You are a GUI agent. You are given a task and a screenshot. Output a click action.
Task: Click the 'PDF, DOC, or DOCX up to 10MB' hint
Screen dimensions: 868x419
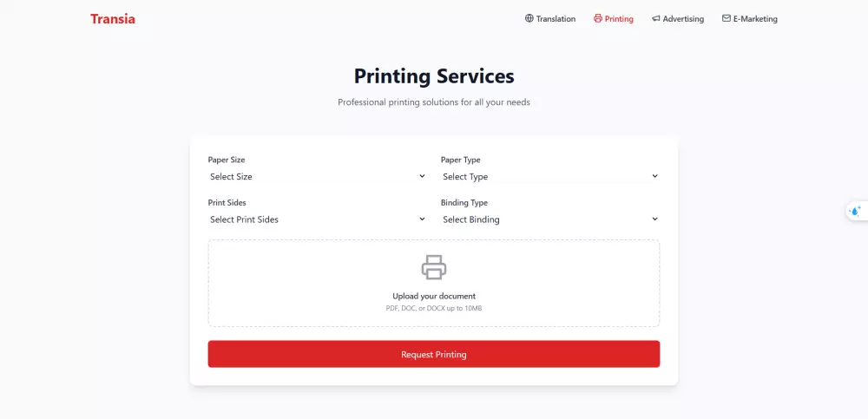point(434,308)
